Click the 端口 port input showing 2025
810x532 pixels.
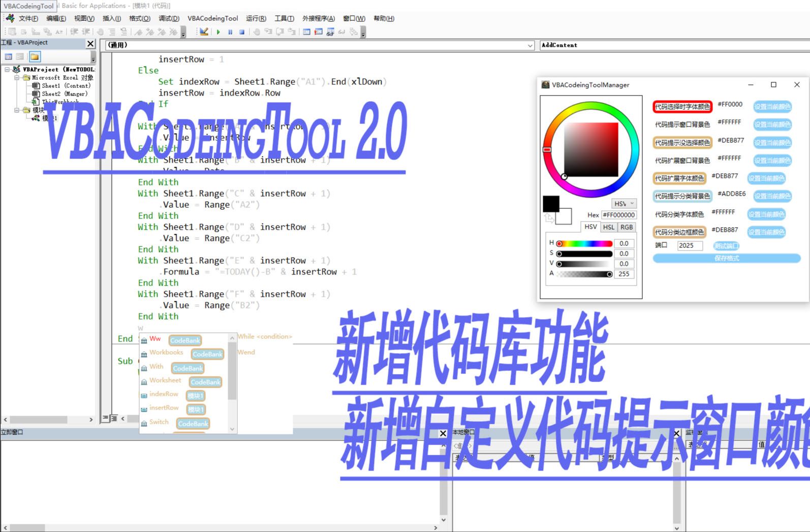690,245
